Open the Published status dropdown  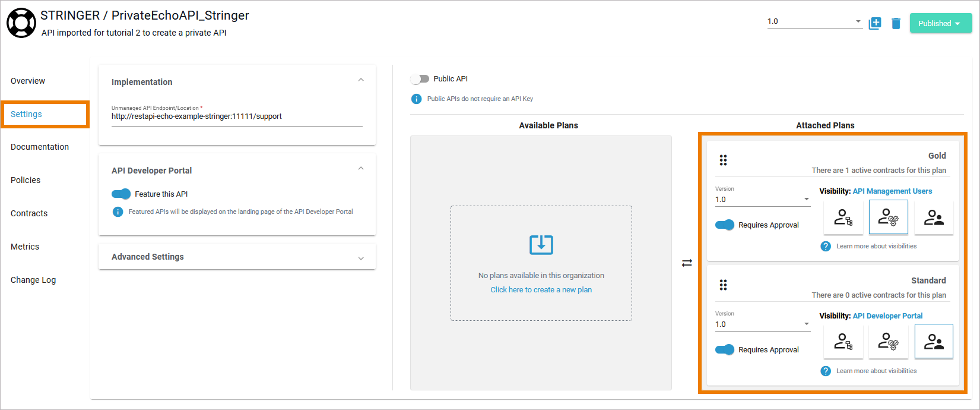pyautogui.click(x=940, y=23)
